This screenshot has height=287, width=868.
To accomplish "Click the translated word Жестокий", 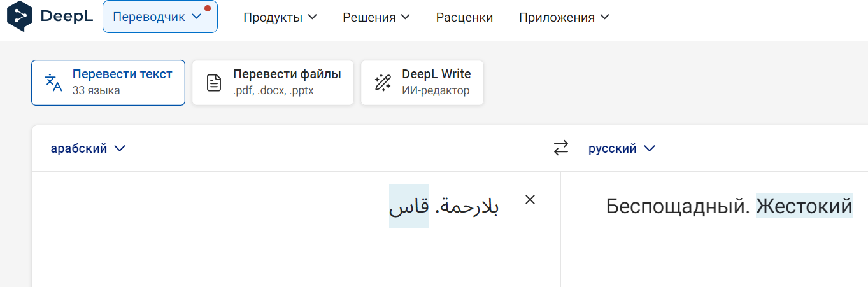I will pos(804,206).
